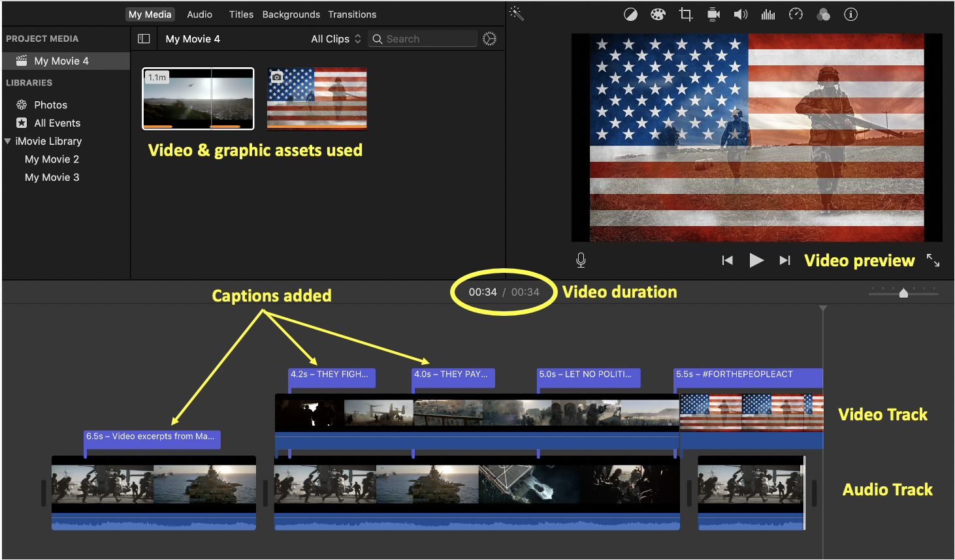This screenshot has height=560, width=955.
Task: Select the last audio track clip
Action: click(x=751, y=493)
